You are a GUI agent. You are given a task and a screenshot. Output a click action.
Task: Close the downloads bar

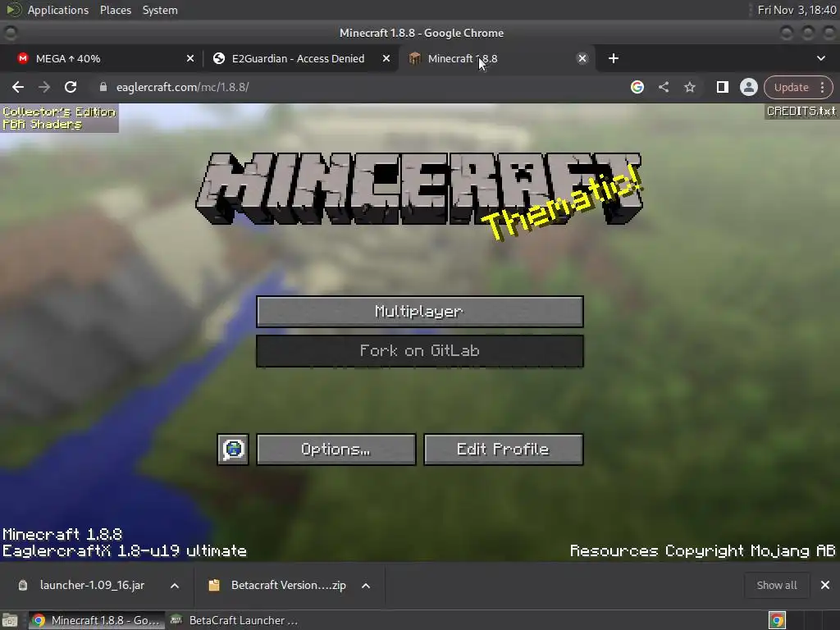coord(825,585)
